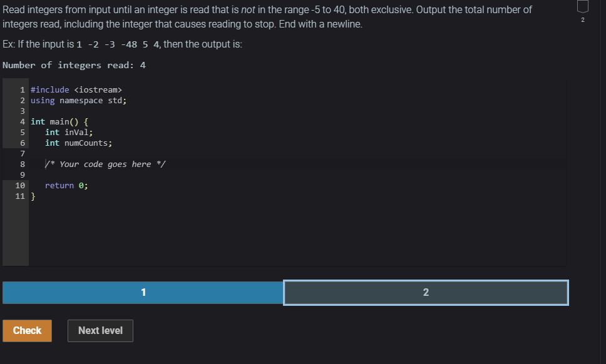Click the orange Check button
The height and width of the screenshot is (364, 606).
click(27, 330)
